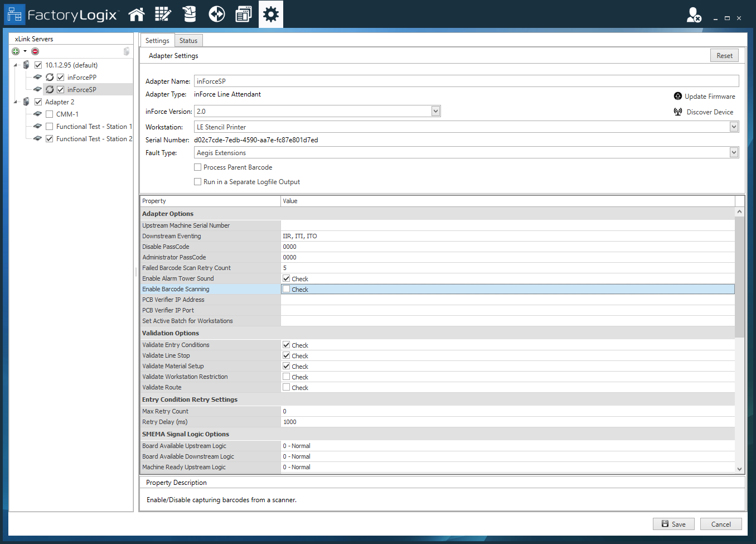The image size is (756, 544).
Task: Click the gear icon for system configuration
Action: (x=270, y=14)
